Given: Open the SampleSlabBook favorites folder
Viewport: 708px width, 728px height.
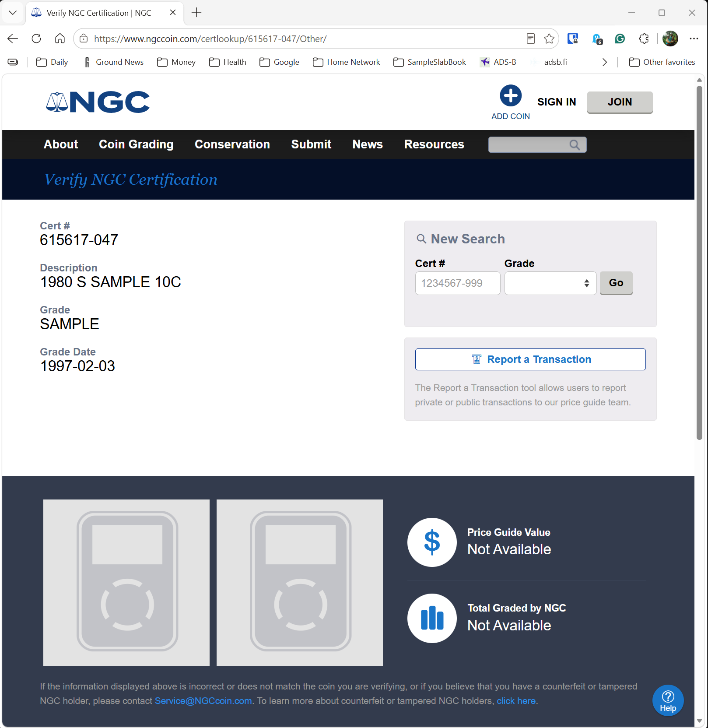Looking at the screenshot, I should coord(430,62).
